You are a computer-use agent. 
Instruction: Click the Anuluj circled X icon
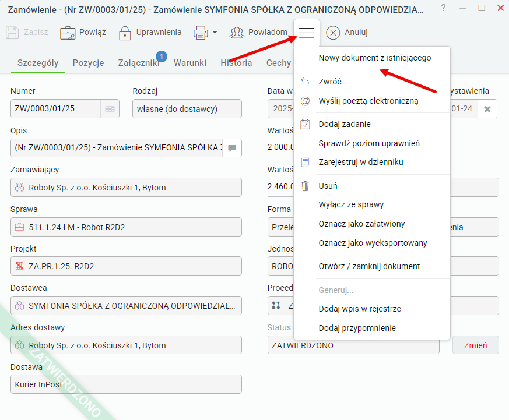coord(333,33)
